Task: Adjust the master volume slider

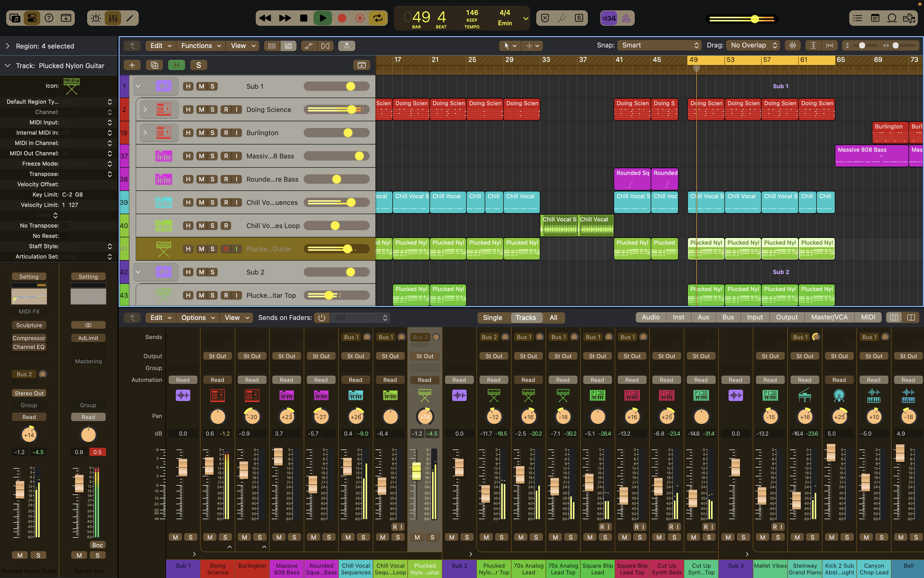Action: (x=741, y=19)
